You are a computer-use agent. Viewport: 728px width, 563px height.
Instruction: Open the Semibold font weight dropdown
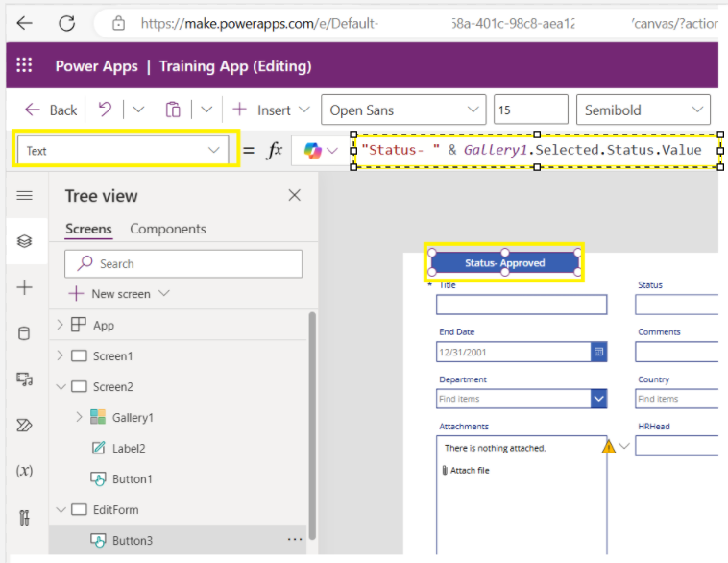pyautogui.click(x=643, y=110)
